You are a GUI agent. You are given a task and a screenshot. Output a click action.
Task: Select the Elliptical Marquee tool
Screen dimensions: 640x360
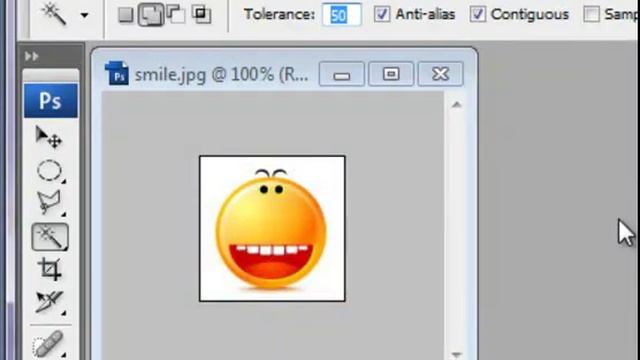click(50, 171)
